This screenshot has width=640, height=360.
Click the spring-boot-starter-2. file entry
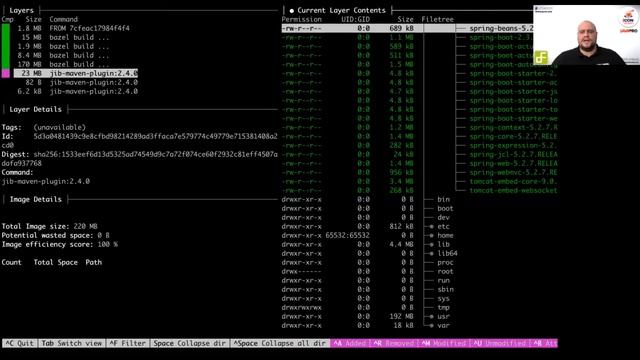(513, 73)
